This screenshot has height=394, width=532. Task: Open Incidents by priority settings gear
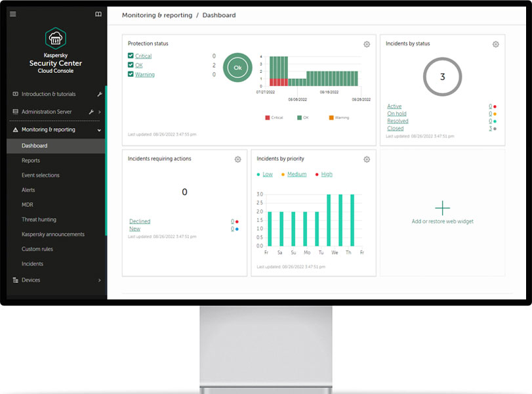367,160
